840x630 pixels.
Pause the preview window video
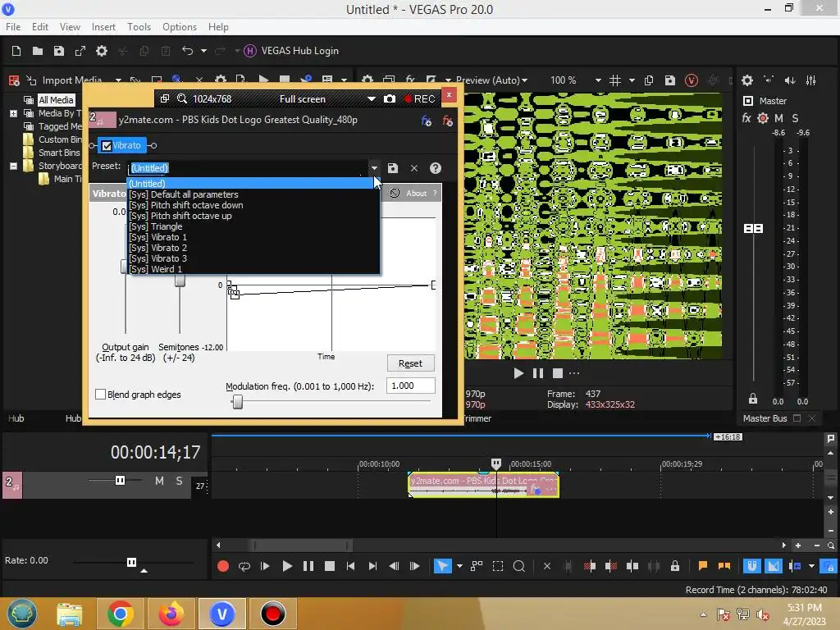(x=538, y=373)
